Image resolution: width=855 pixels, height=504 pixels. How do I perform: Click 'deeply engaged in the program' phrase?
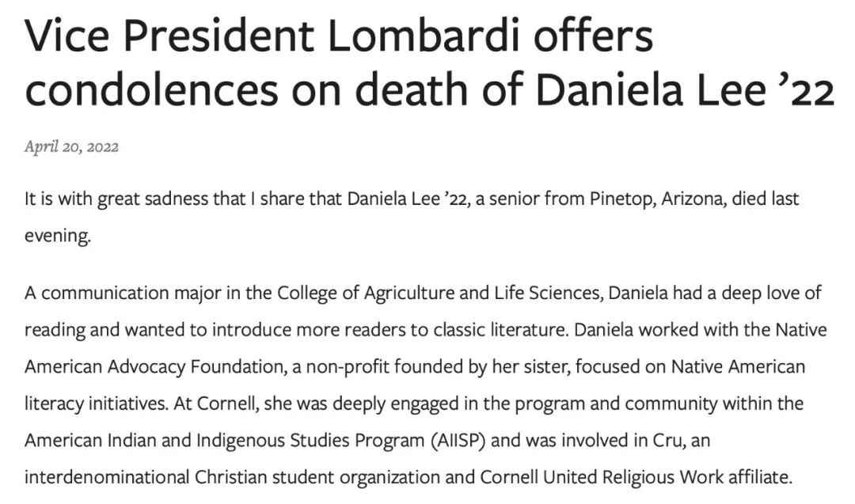click(421, 404)
